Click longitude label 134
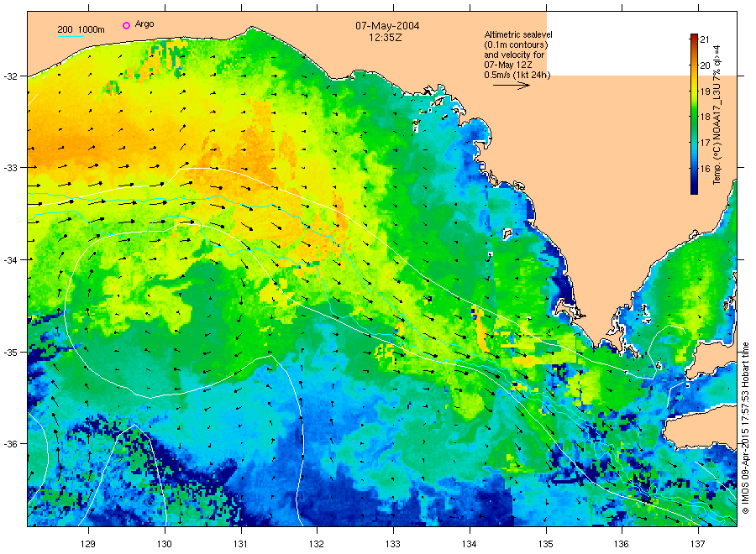Screen dimensions: 756x554 coord(469,545)
